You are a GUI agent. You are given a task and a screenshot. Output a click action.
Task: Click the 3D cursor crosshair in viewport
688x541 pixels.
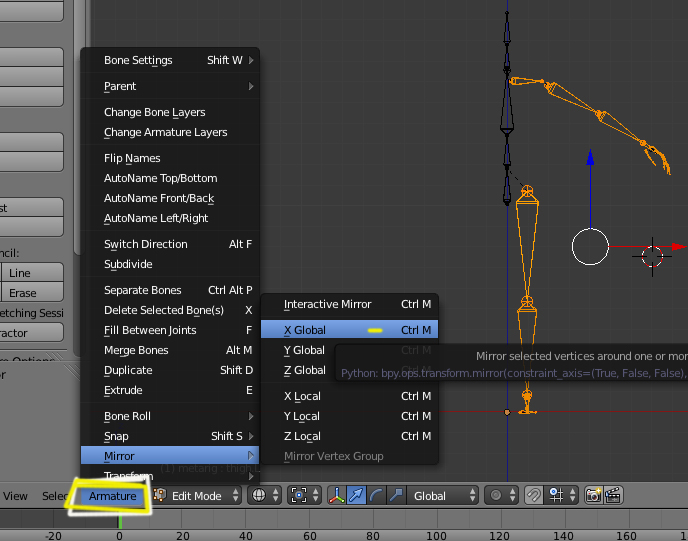coord(652,257)
